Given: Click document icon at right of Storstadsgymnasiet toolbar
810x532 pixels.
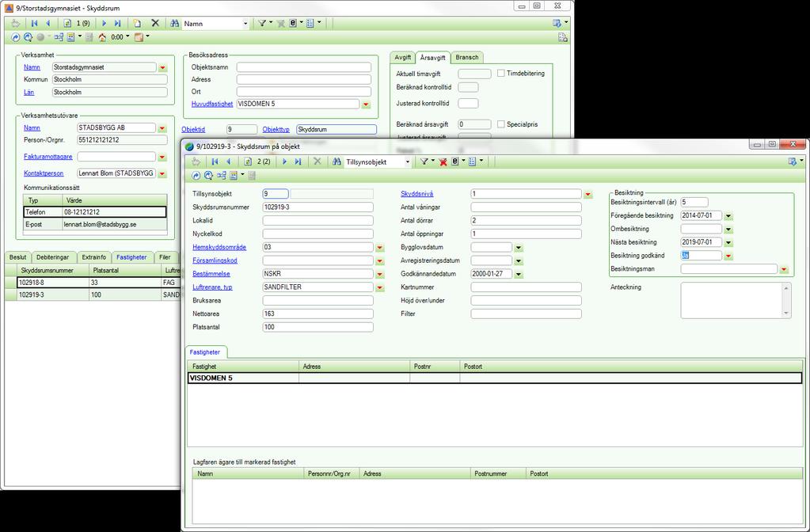Looking at the screenshot, I should [563, 37].
